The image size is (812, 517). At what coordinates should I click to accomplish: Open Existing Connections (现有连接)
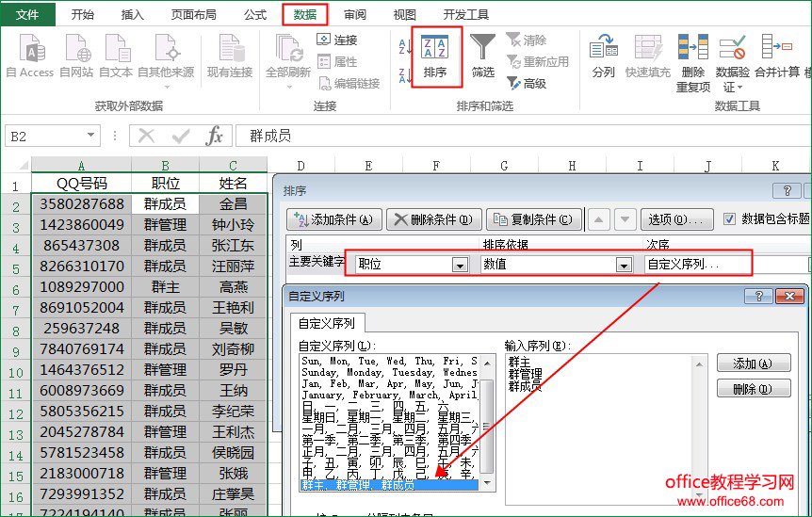click(230, 56)
